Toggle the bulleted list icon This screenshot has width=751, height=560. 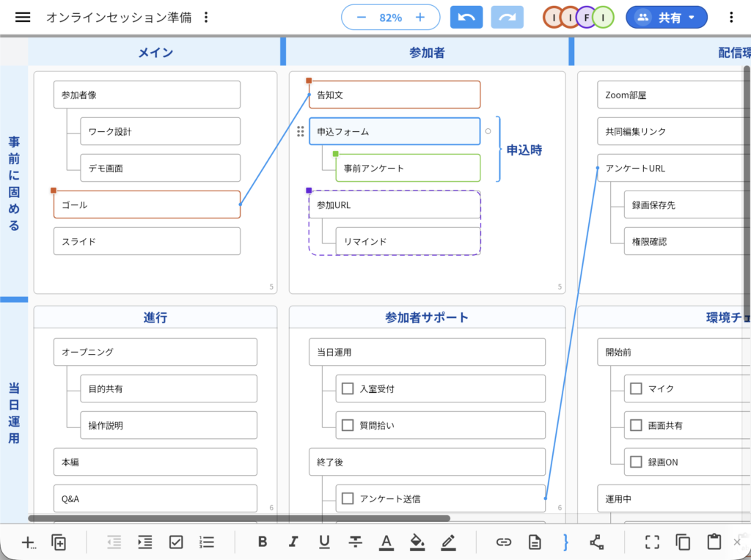tap(206, 542)
